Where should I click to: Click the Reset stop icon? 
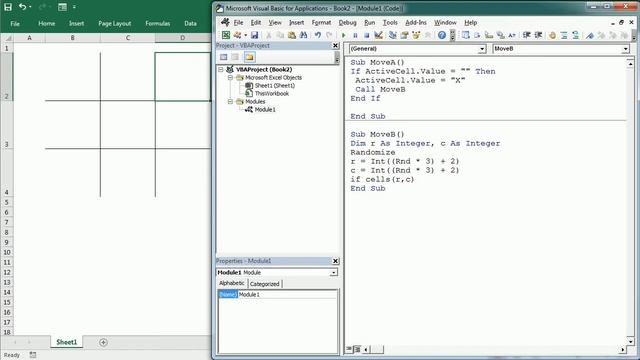367,35
